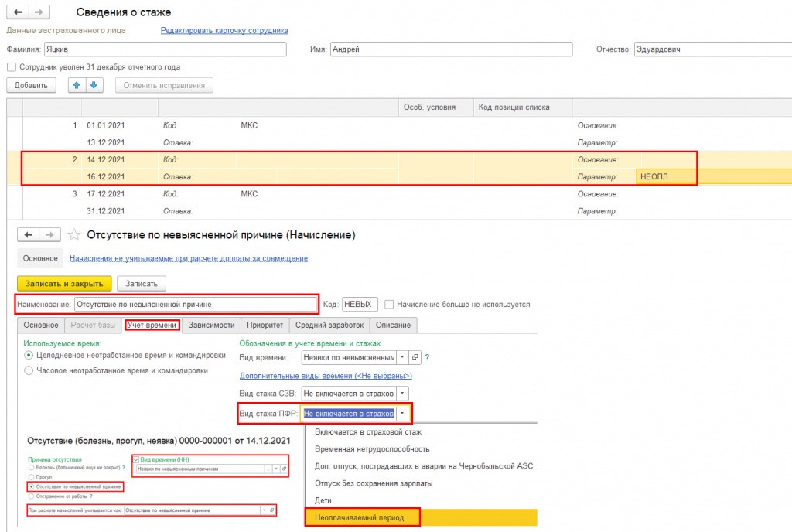792x532 pixels.
Task: Collapse the Вид стажа ПФР dropdown arrow
Action: click(x=402, y=414)
